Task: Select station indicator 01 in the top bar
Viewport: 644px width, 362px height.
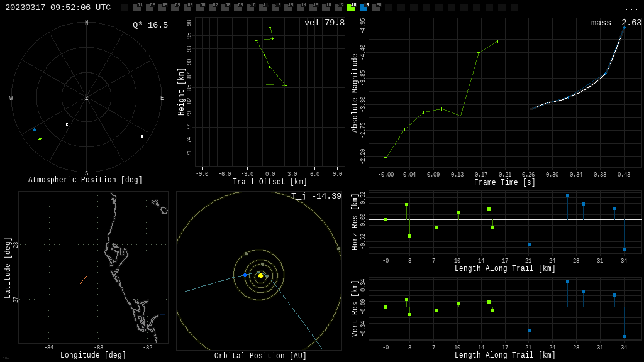Action: pyautogui.click(x=137, y=7)
